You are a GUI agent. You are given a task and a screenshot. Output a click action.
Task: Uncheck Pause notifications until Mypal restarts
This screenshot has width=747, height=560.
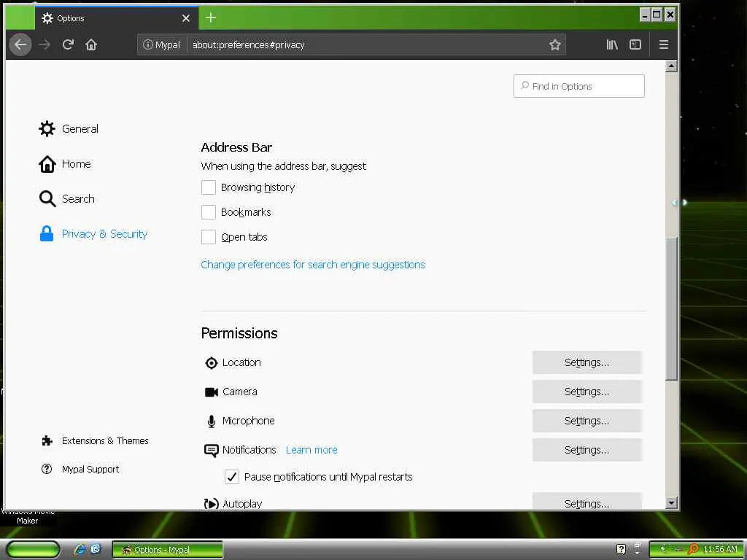point(232,477)
